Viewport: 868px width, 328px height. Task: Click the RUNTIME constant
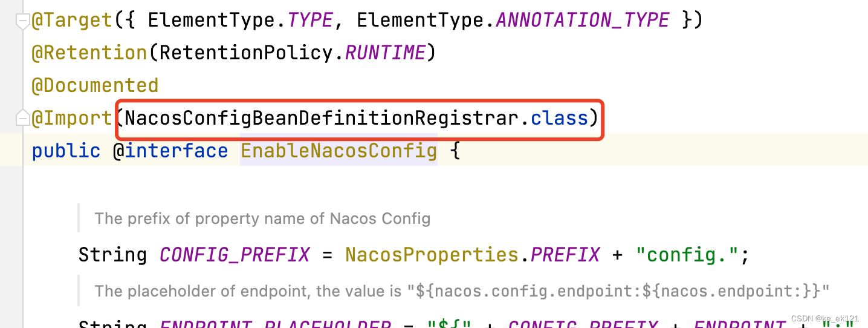[385, 53]
